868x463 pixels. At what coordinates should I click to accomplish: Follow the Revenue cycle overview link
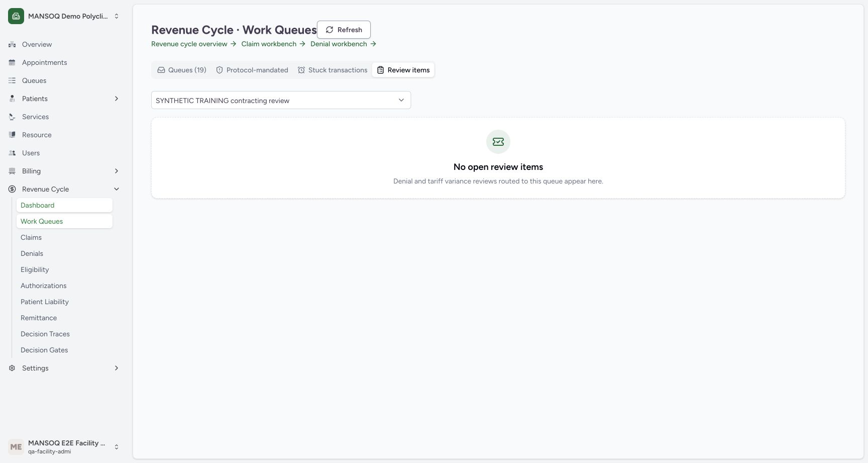pyautogui.click(x=194, y=44)
